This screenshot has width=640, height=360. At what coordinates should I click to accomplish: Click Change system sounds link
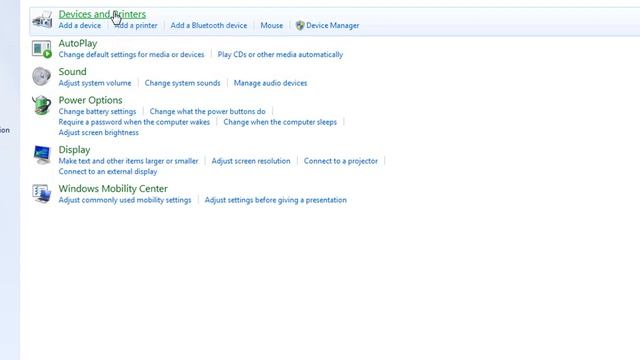[x=182, y=83]
